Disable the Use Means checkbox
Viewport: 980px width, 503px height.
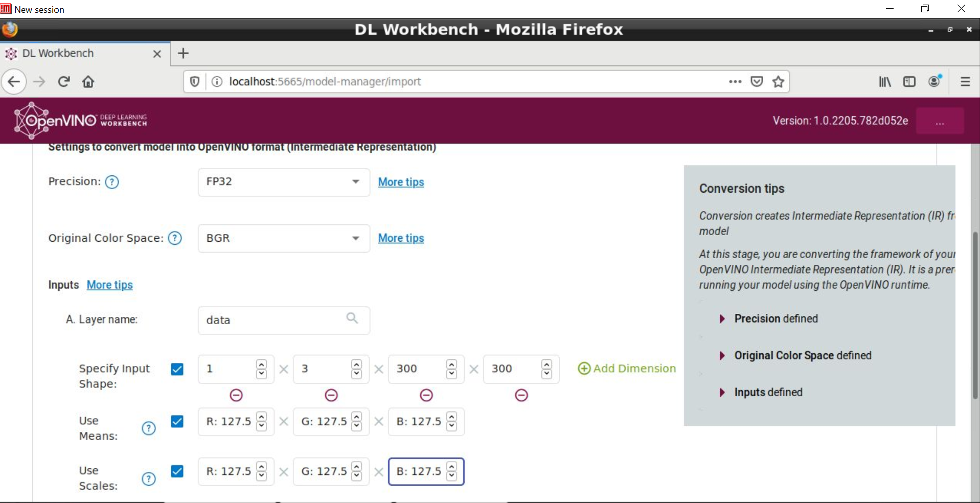coord(177,422)
